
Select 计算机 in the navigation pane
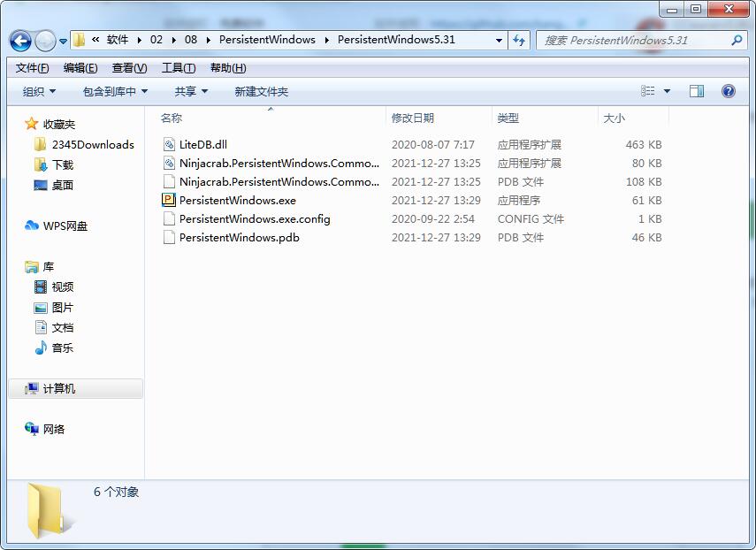click(x=76, y=388)
